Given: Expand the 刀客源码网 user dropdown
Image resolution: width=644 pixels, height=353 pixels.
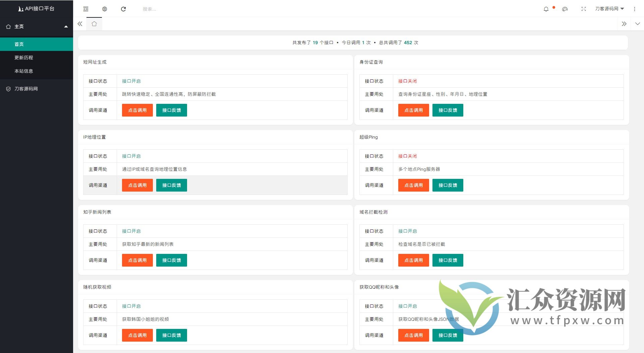Looking at the screenshot, I should pyautogui.click(x=609, y=9).
